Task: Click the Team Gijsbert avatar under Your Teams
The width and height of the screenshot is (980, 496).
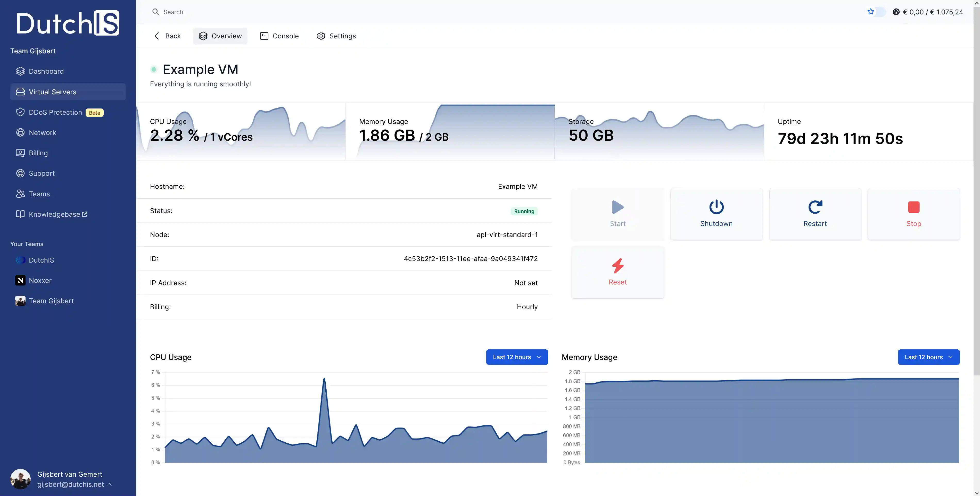Action: point(20,301)
